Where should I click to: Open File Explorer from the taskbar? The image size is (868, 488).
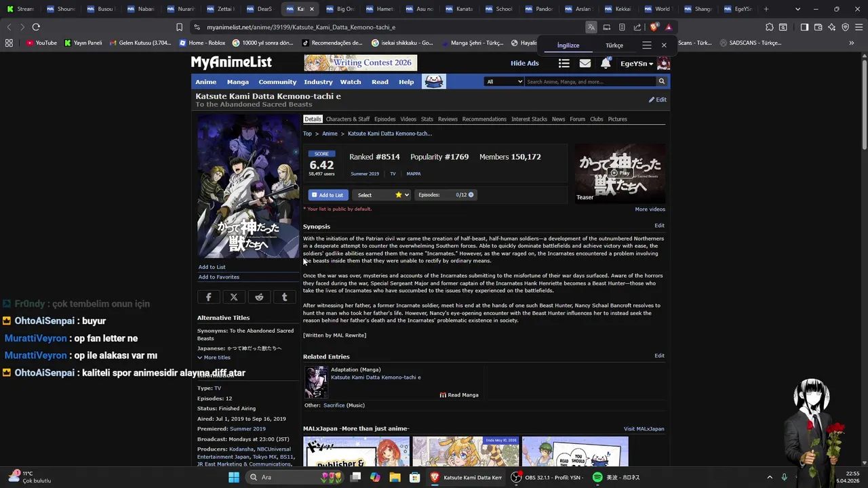(x=395, y=477)
